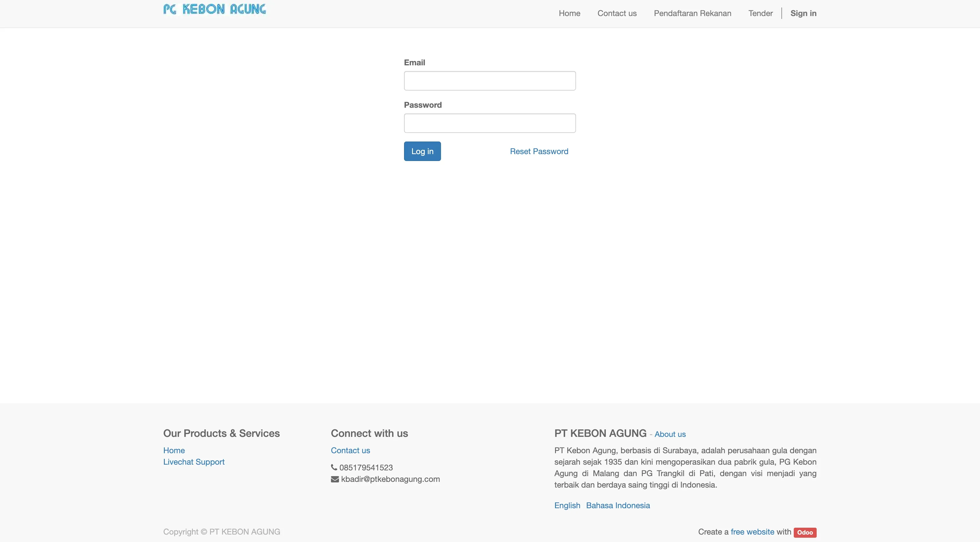
Task: Click the company description paragraph in footer
Action: point(685,468)
